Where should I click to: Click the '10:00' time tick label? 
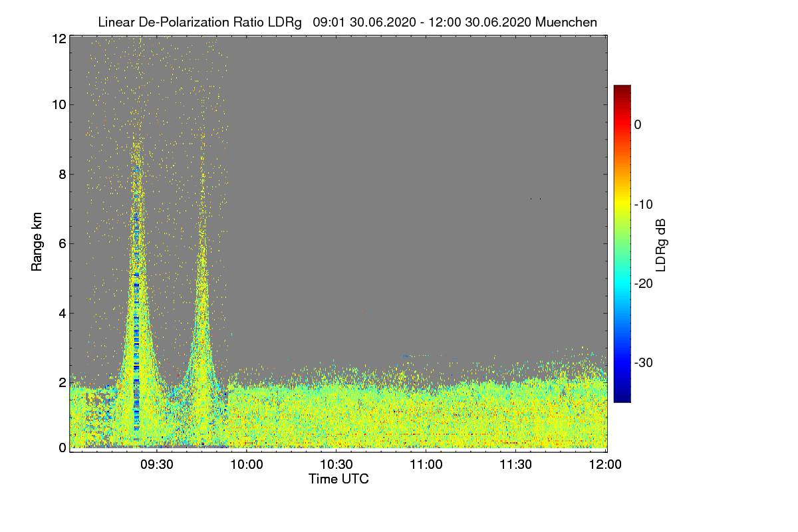click(247, 464)
